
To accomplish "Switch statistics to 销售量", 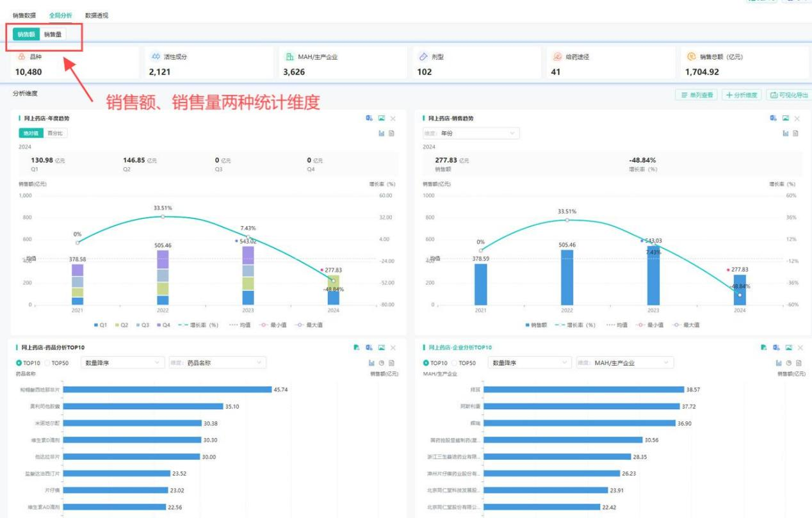I will pos(53,35).
